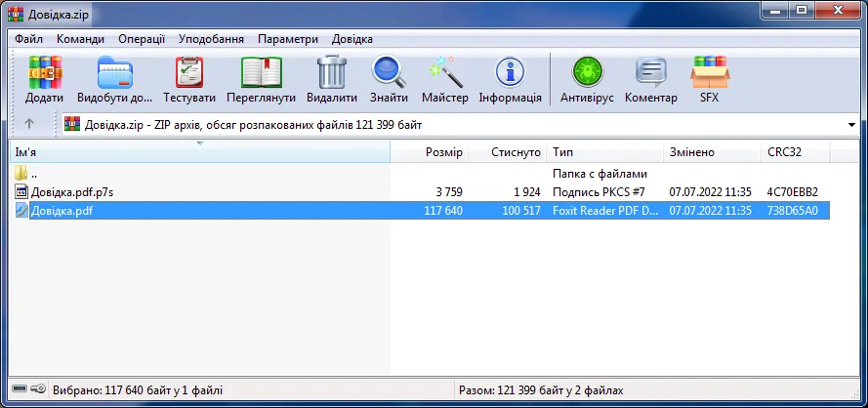Click Довідка.pdf date 07.07.2022 11:35
Image resolution: width=868 pixels, height=408 pixels.
click(710, 211)
